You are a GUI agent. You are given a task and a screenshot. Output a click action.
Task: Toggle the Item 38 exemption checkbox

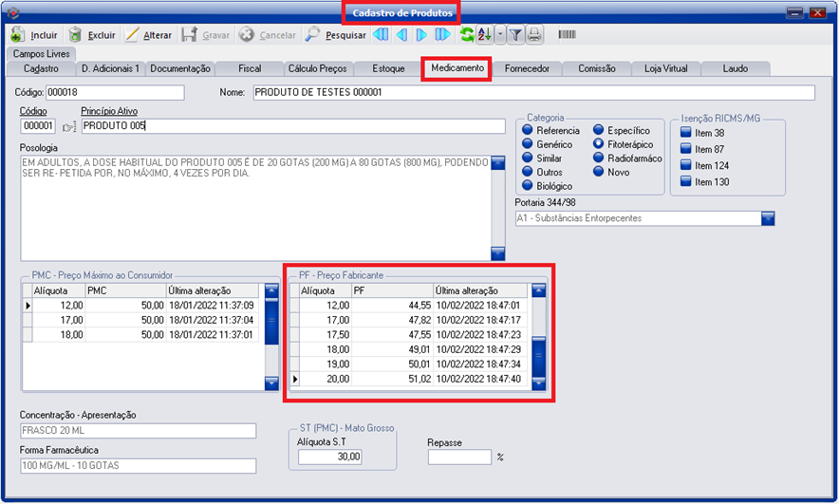pos(685,133)
